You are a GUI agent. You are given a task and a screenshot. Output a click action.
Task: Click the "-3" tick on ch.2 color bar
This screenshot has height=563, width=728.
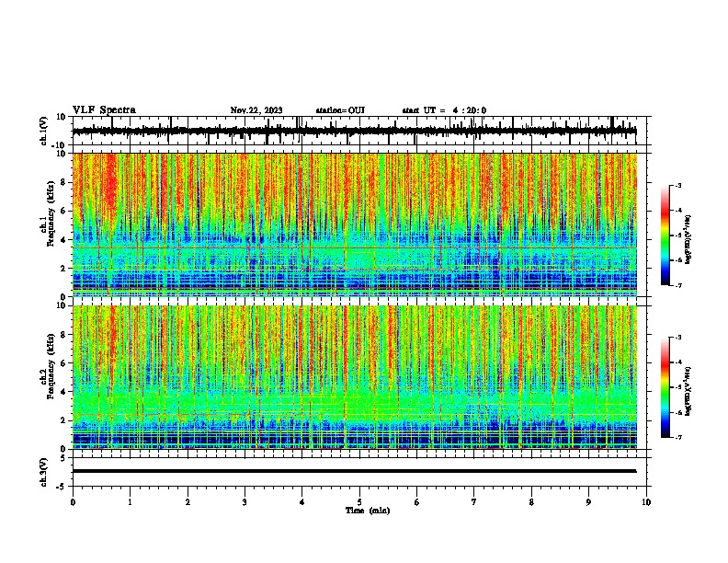pyautogui.click(x=678, y=338)
